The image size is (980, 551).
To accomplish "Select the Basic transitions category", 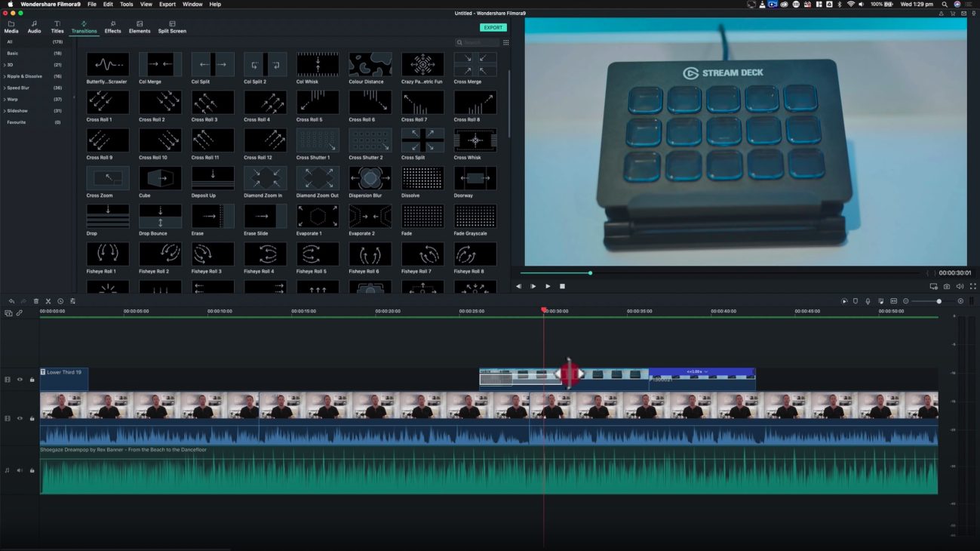I will (x=13, y=54).
